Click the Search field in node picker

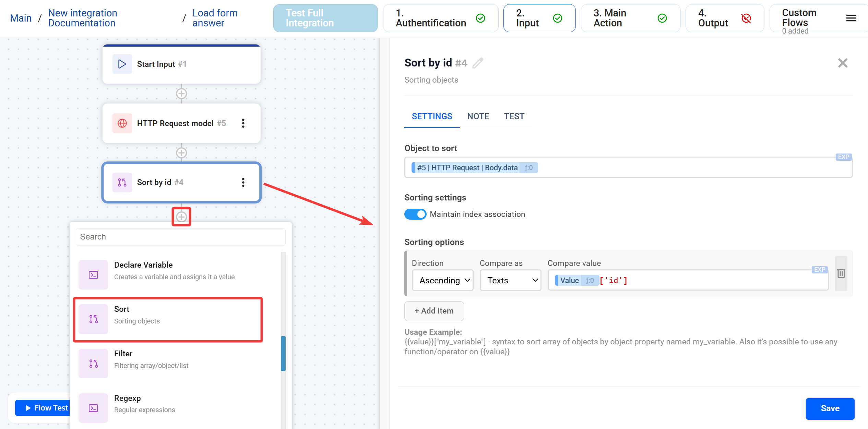[181, 237]
